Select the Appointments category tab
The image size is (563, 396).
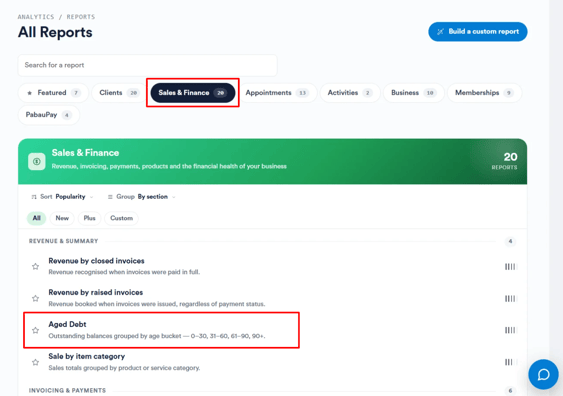(x=277, y=93)
